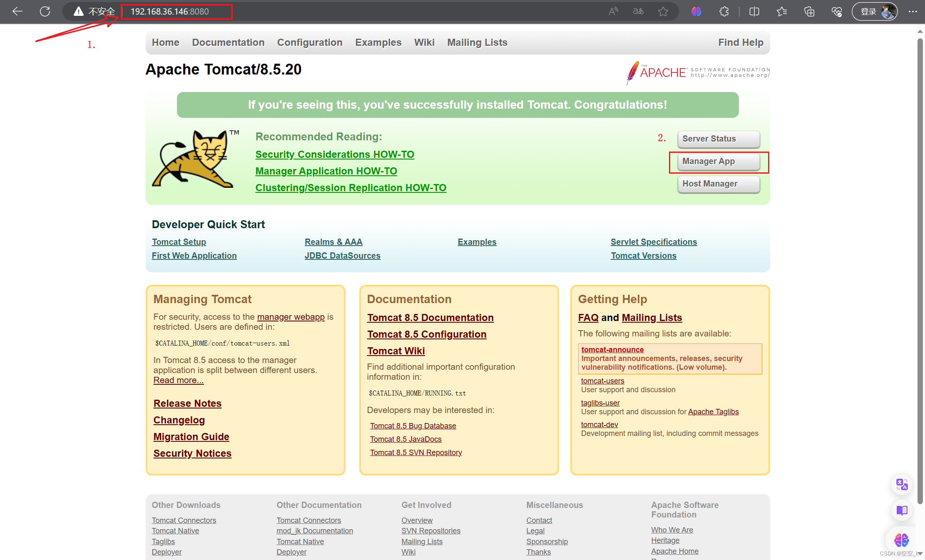The height and width of the screenshot is (560, 925).
Task: Click the profile login button
Action: [x=875, y=11]
